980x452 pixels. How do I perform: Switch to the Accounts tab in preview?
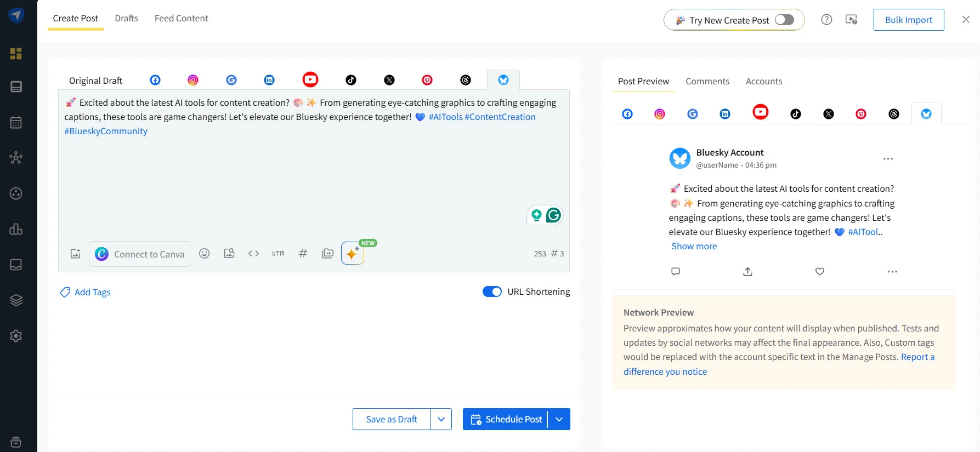(x=764, y=81)
